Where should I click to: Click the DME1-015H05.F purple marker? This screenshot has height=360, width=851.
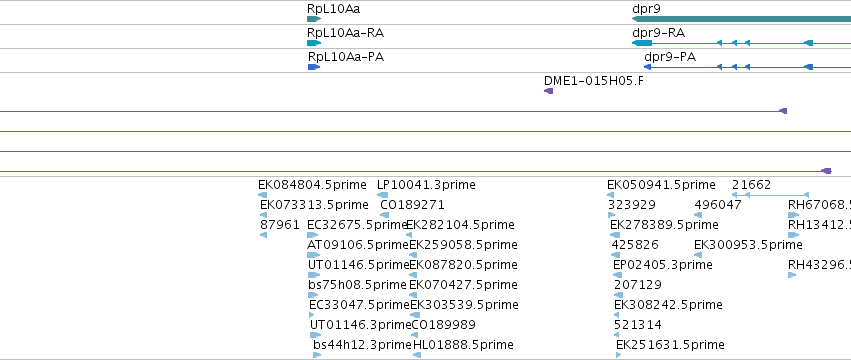pos(548,91)
